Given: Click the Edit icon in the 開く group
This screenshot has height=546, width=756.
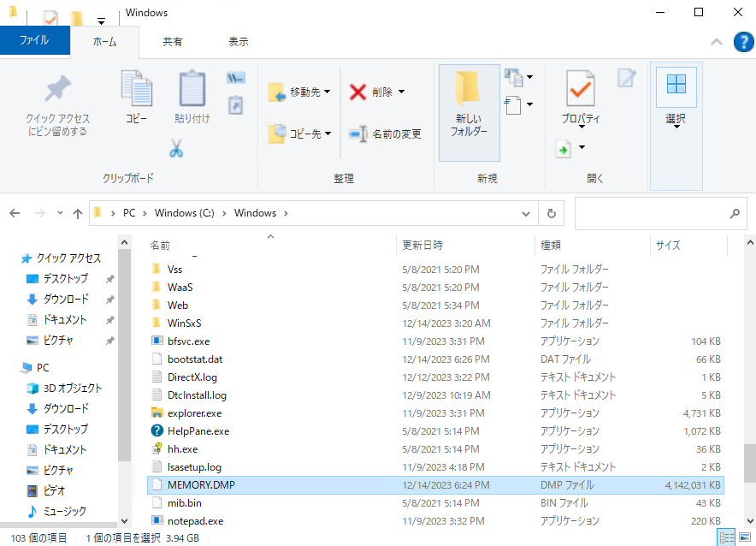Looking at the screenshot, I should 626,78.
